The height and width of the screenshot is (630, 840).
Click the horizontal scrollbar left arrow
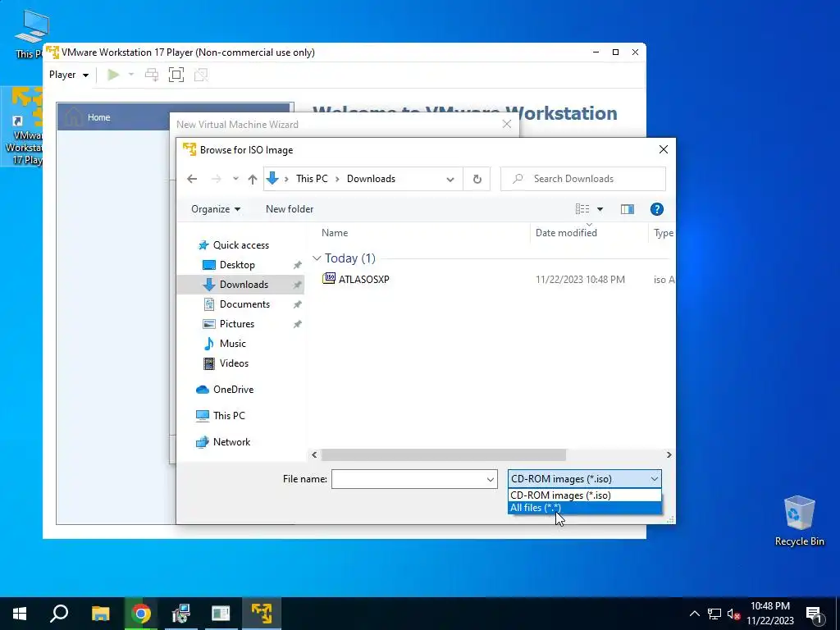coord(314,454)
